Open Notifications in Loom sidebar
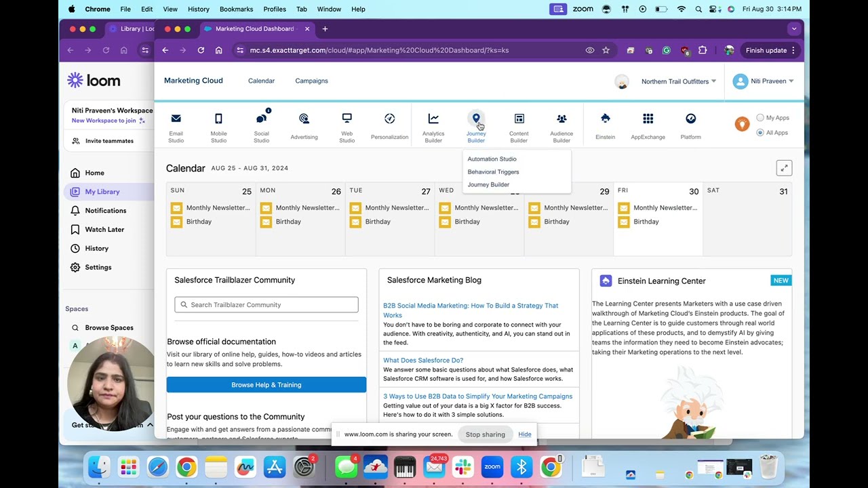Viewport: 868px width, 488px height. tap(105, 211)
